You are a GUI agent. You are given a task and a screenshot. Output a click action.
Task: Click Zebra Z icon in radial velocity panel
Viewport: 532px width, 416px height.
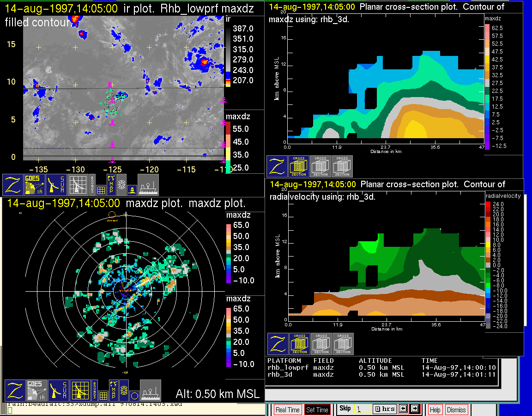278,344
